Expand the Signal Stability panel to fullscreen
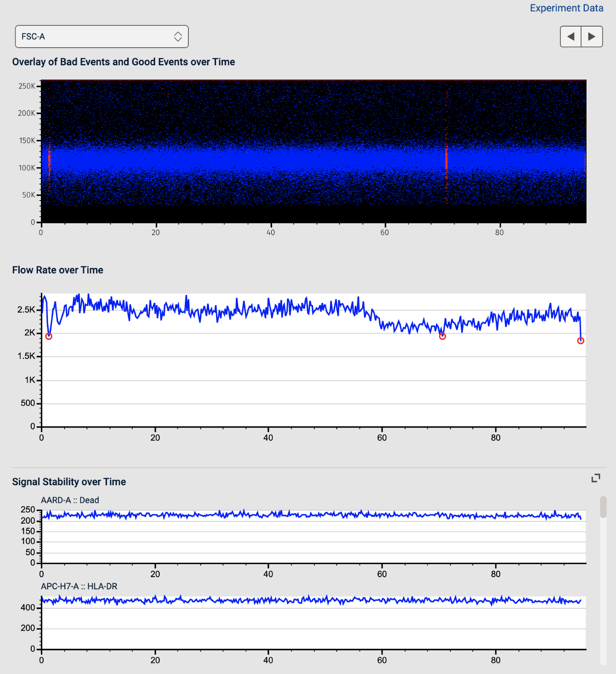Screen dimensions: 616x674 [596, 478]
